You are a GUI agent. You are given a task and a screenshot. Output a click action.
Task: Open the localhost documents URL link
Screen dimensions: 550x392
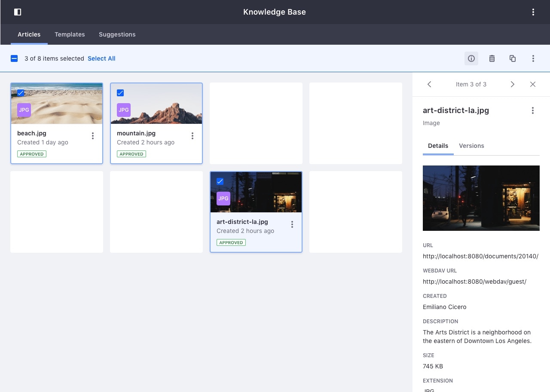480,256
